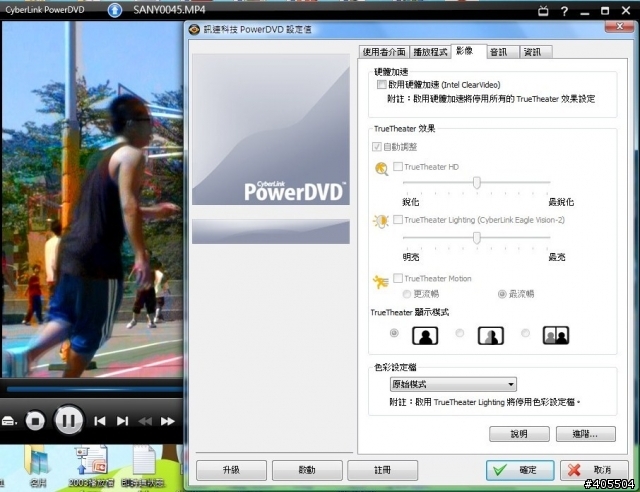640x492 pixels.
Task: Enable TrueTheater Lighting checkbox
Action: (398, 220)
